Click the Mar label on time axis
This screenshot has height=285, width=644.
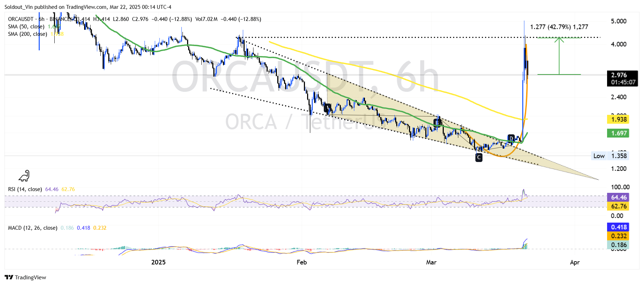pos(431,262)
